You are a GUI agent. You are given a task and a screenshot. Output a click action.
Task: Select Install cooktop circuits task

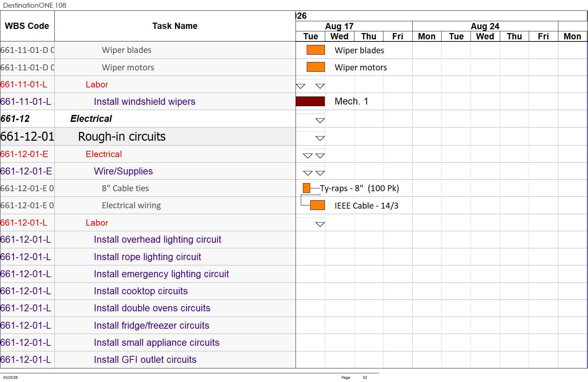point(148,291)
